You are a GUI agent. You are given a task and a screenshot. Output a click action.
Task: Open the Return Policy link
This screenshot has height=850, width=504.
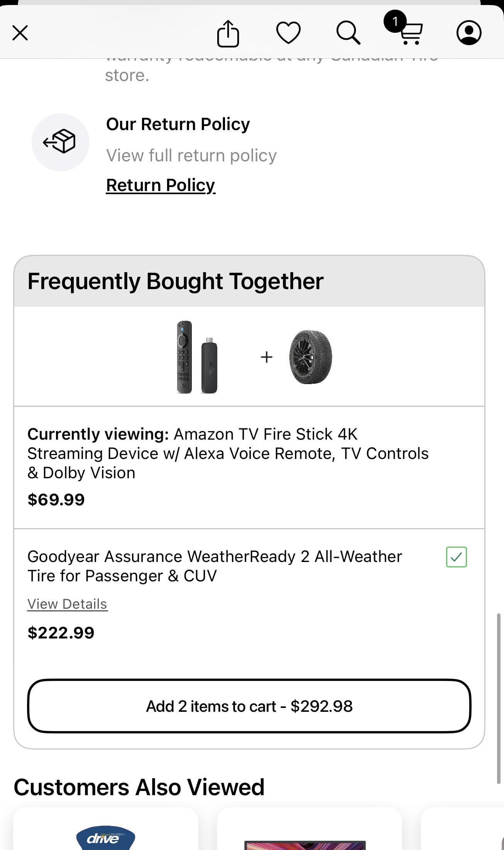coord(161,185)
